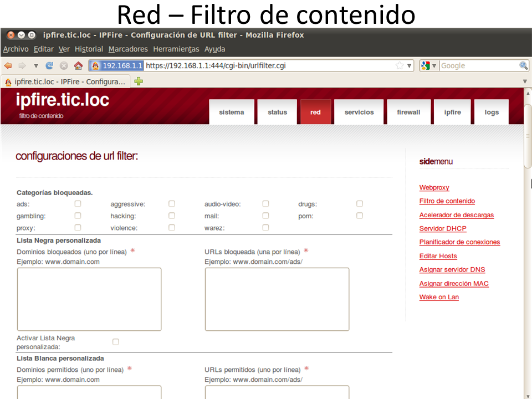
Task: Open the history dropdown next to forward arrow
Action: tap(36, 65)
